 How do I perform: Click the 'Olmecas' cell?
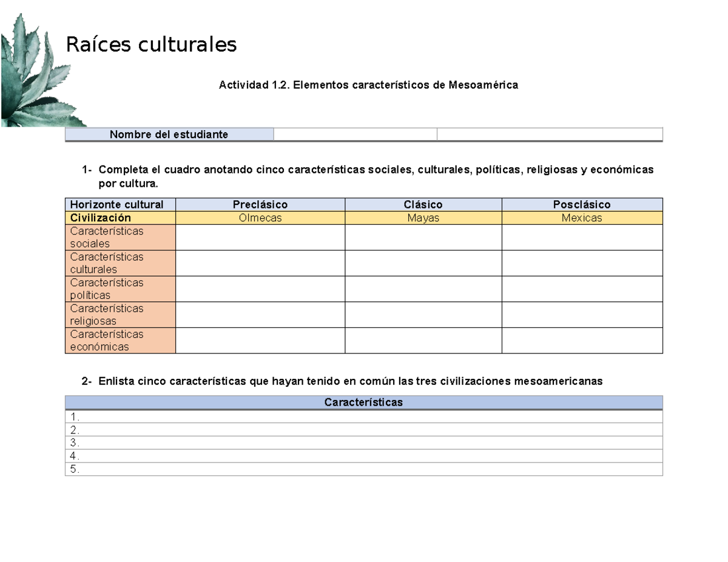(260, 218)
